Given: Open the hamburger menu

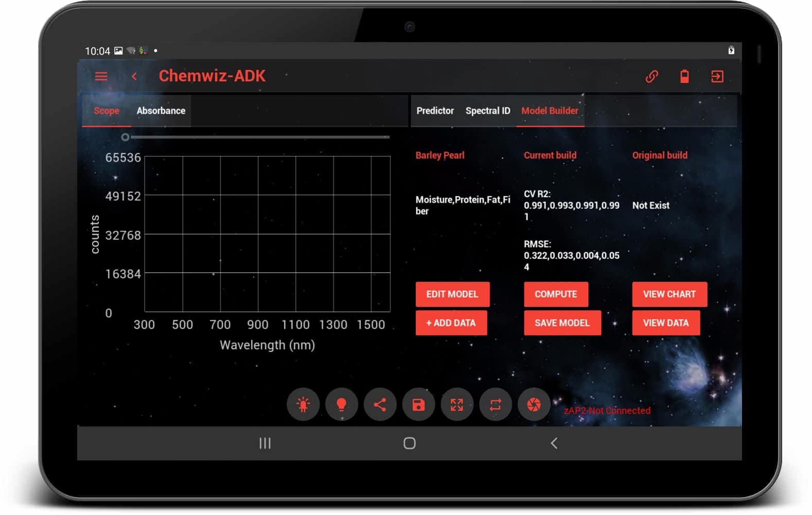Looking at the screenshot, I should 101,76.
